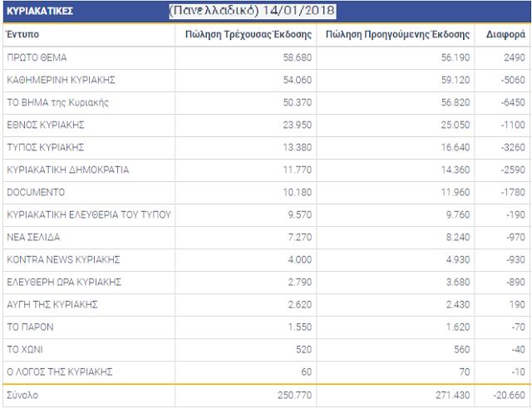Select the ΑΥΓΗ ΤΗΣ ΚΥΡΙΑΚΗΣ row name
Screen dimensions: 532x409
[x=52, y=304]
